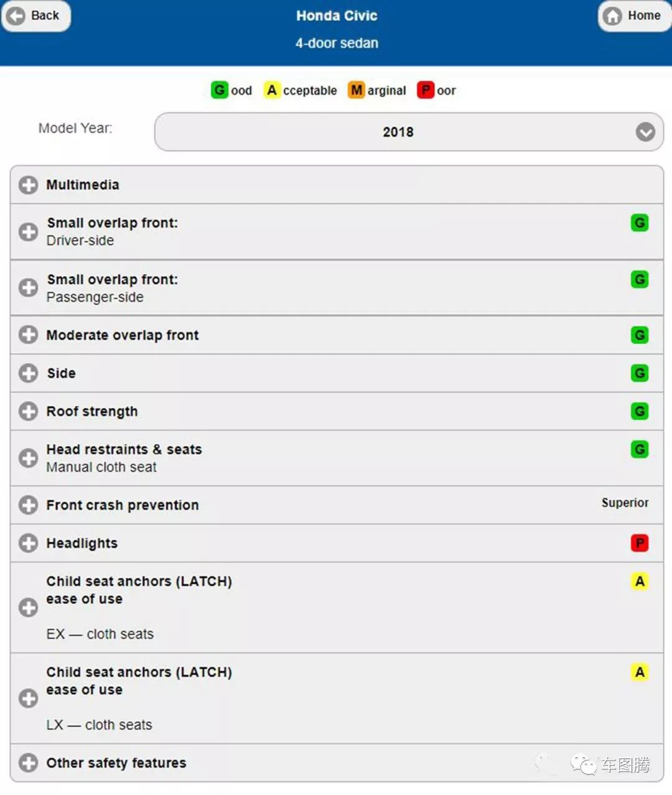672x795 pixels.
Task: Return Home via the Home button
Action: pos(634,16)
